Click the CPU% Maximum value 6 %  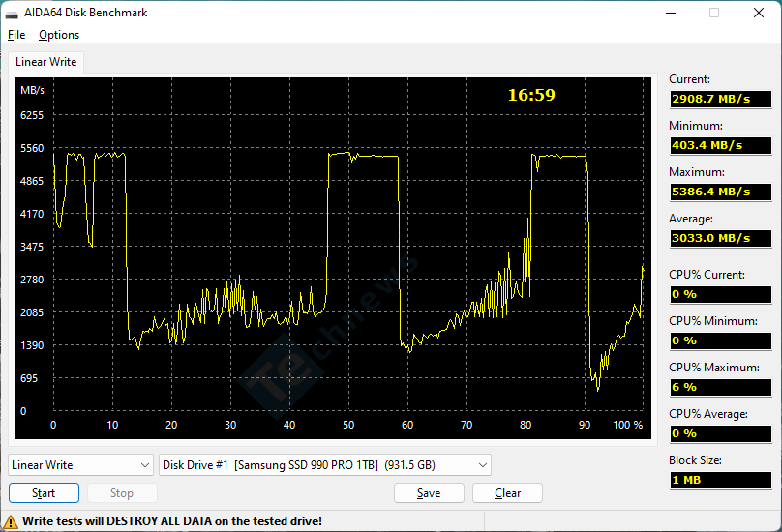click(721, 387)
